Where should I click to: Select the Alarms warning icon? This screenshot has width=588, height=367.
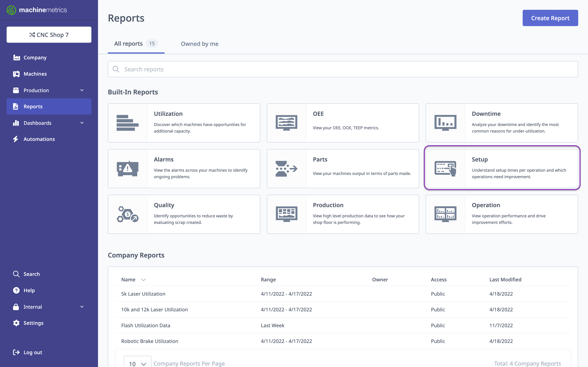[127, 168]
